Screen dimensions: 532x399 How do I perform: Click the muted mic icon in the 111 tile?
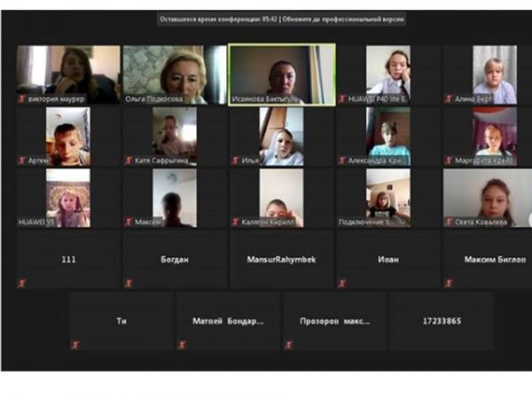(21, 283)
